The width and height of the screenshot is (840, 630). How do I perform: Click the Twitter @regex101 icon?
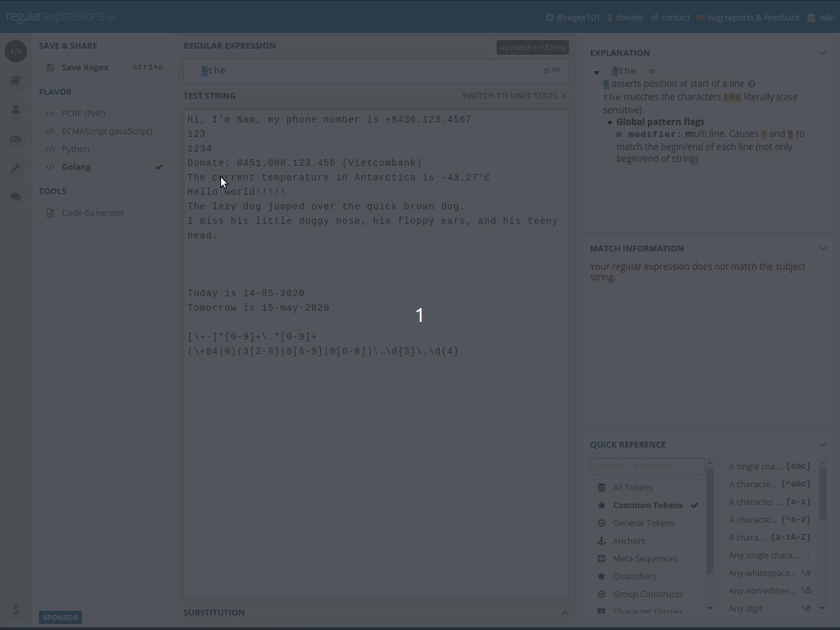pyautogui.click(x=549, y=18)
